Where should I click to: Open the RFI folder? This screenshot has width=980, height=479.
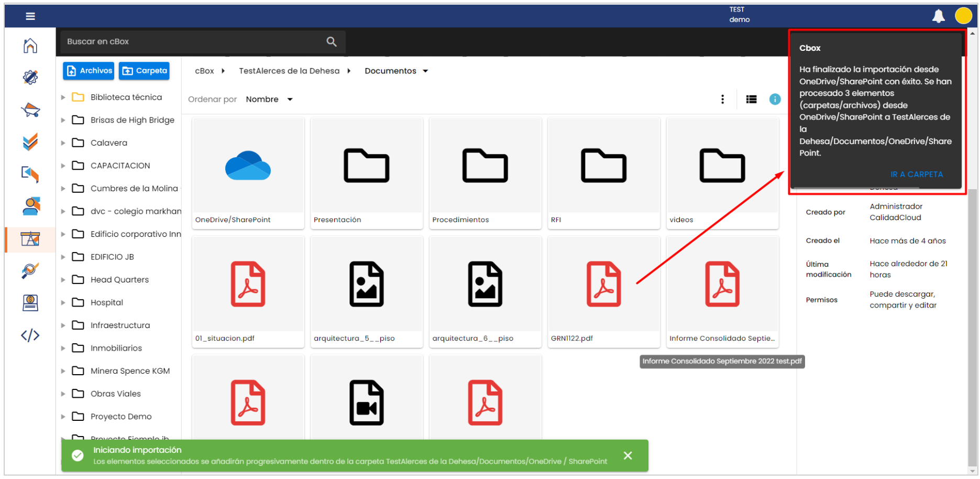click(x=604, y=173)
